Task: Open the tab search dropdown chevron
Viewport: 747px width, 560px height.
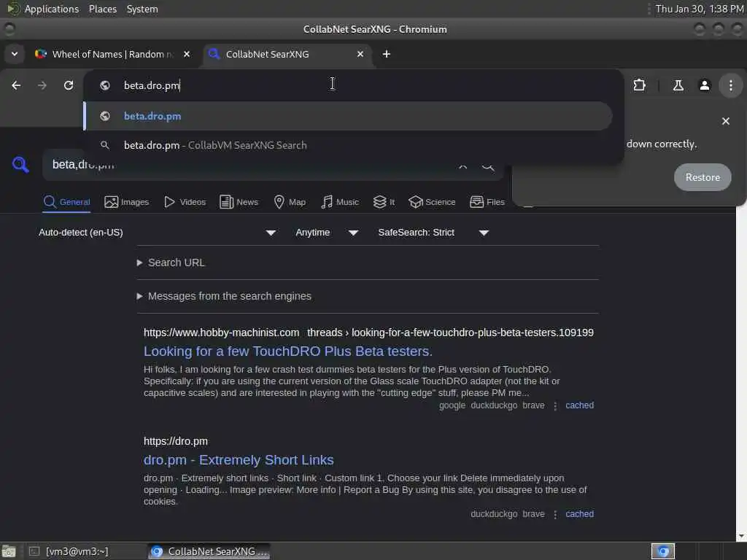Action: (x=15, y=54)
